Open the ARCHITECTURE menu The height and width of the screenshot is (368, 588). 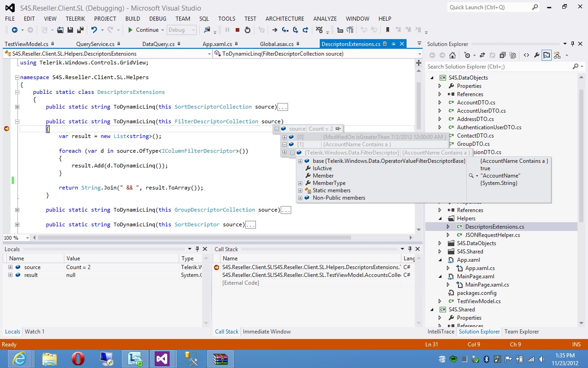pyautogui.click(x=285, y=19)
